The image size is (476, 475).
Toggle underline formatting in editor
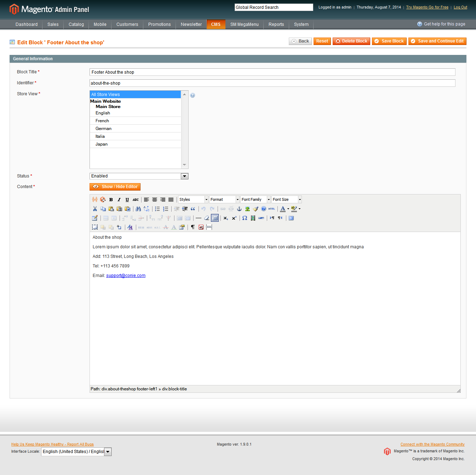[x=127, y=199]
